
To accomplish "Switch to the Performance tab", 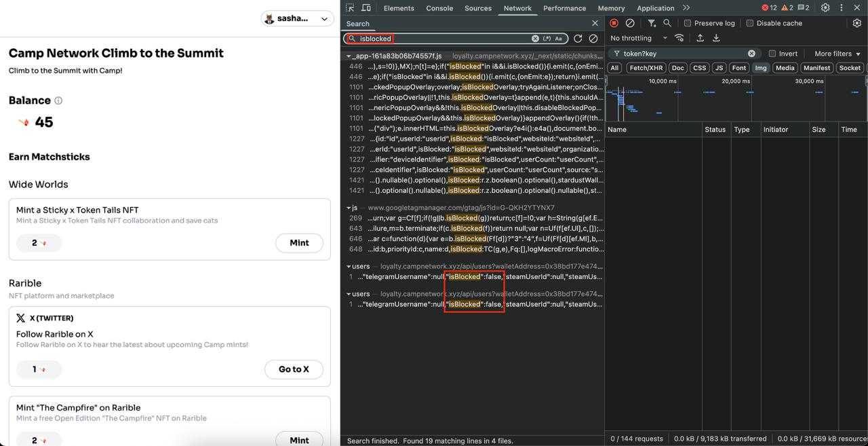I will tap(564, 8).
